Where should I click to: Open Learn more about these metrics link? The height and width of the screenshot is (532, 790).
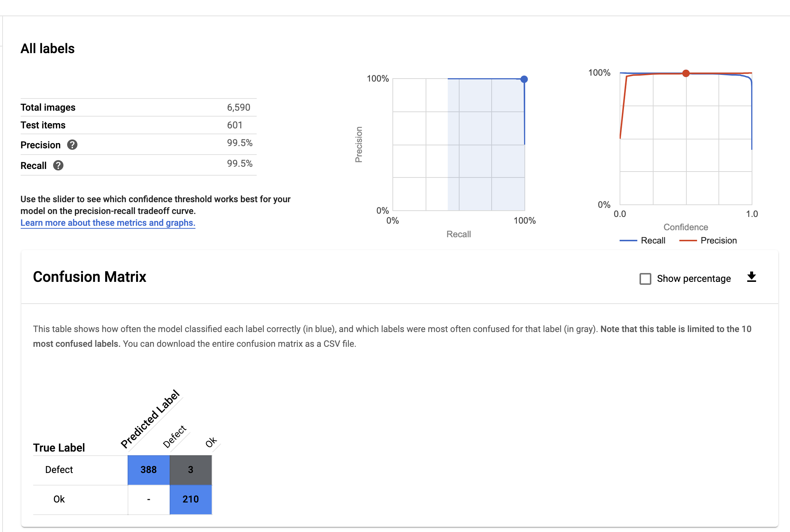coord(108,223)
